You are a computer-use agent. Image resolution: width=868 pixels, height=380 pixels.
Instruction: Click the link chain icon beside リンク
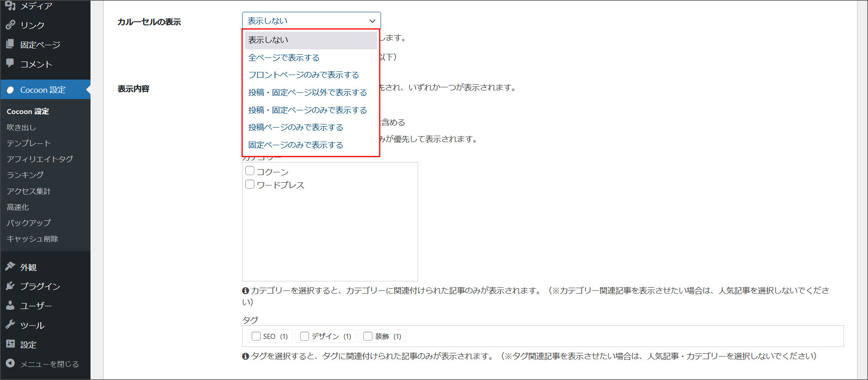10,25
